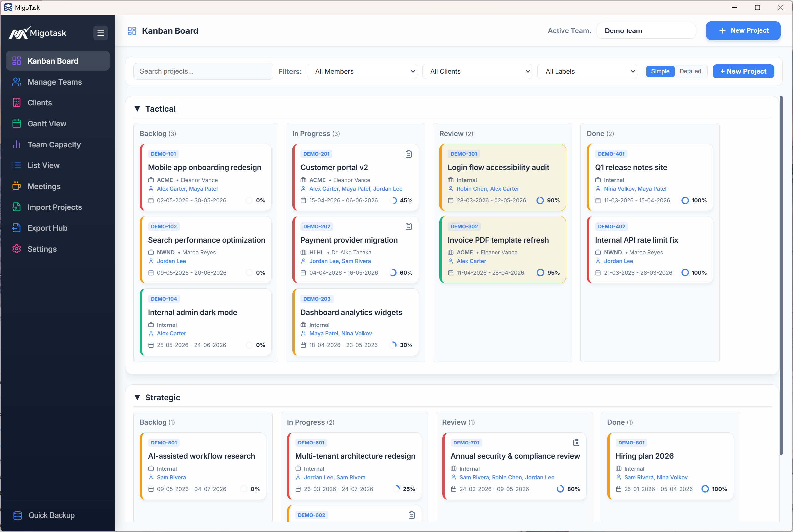This screenshot has width=793, height=532.
Task: Navigate to Team Capacity
Action: pyautogui.click(x=58, y=145)
